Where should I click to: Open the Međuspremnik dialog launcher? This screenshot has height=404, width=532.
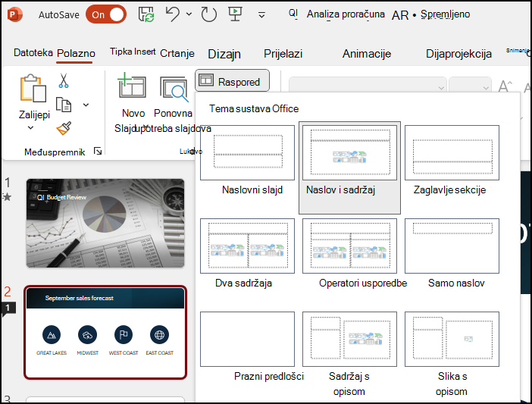[98, 152]
